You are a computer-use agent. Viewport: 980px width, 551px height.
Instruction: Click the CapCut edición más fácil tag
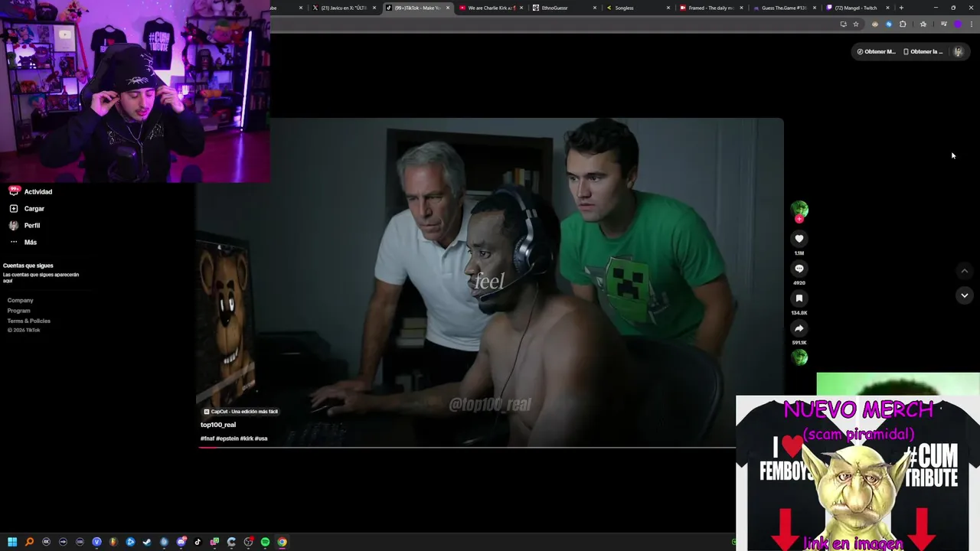pyautogui.click(x=241, y=412)
